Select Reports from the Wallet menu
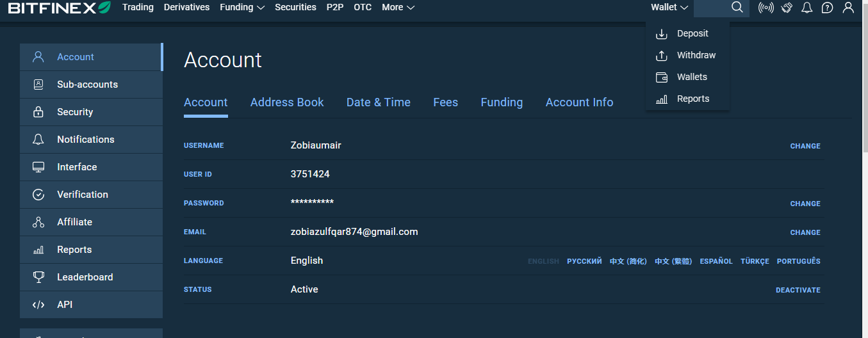 (x=687, y=99)
